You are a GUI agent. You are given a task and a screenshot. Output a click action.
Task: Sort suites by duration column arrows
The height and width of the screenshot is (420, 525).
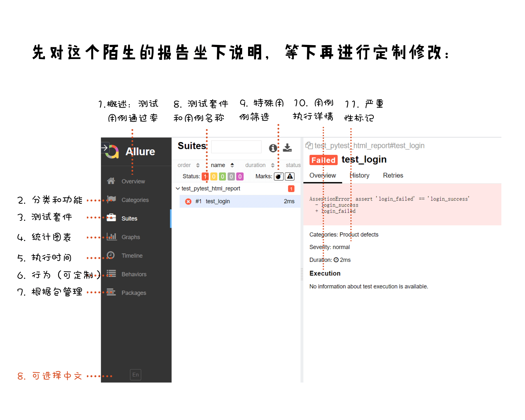coord(273,165)
